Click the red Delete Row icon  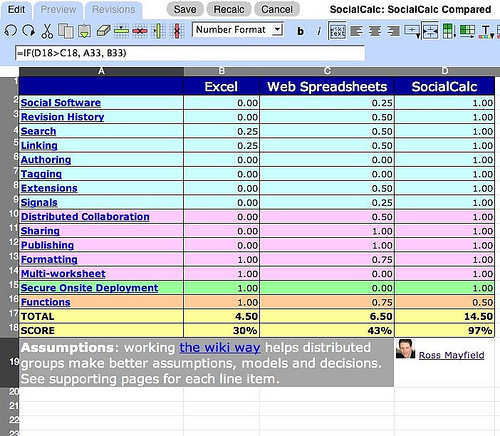point(140,31)
